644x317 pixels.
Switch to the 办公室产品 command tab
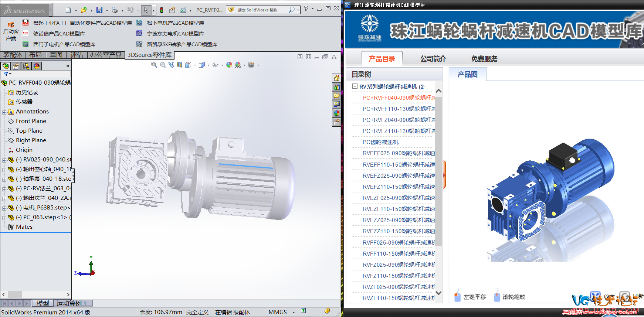[x=106, y=55]
